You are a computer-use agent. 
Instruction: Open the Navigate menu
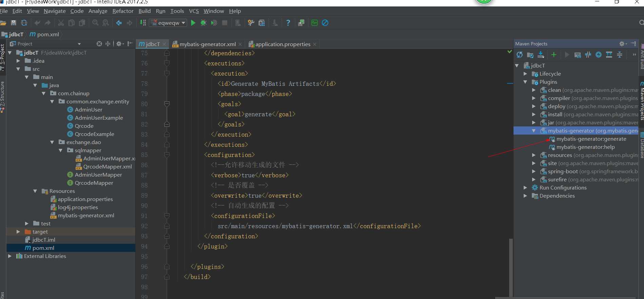55,11
